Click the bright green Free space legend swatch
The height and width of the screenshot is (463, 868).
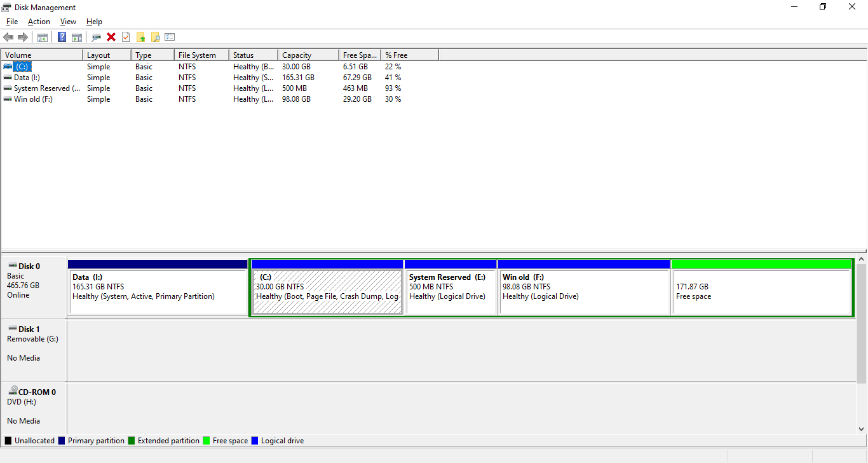point(207,440)
